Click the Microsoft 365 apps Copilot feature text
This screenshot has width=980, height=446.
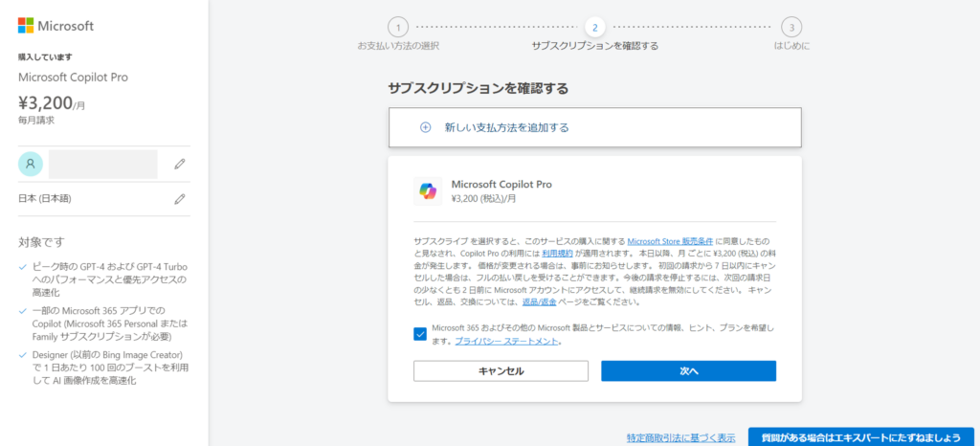(109, 323)
